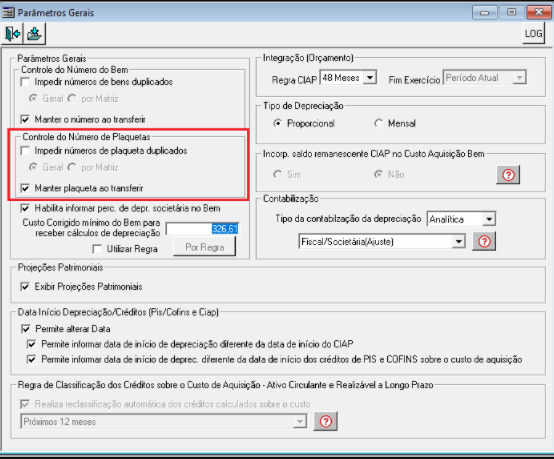Image resolution: width=554 pixels, height=459 pixels.
Task: Click the 'Regra CIAP' label
Action: pos(294,80)
